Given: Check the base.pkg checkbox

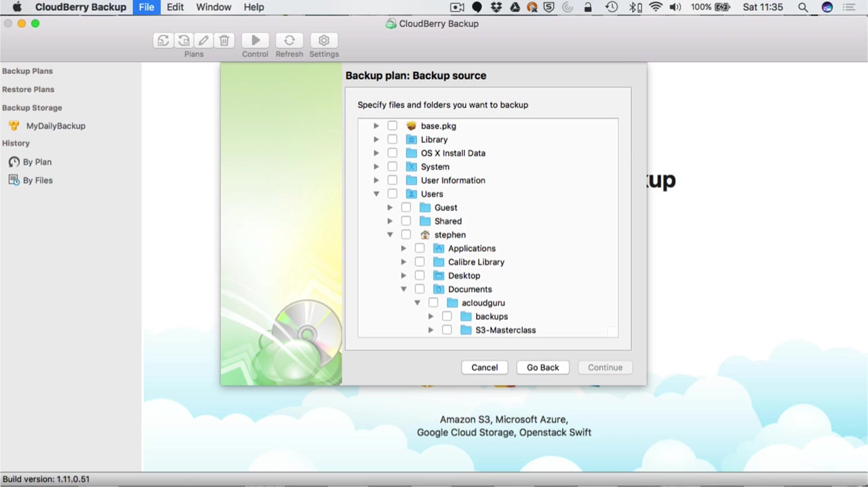Looking at the screenshot, I should [x=393, y=126].
